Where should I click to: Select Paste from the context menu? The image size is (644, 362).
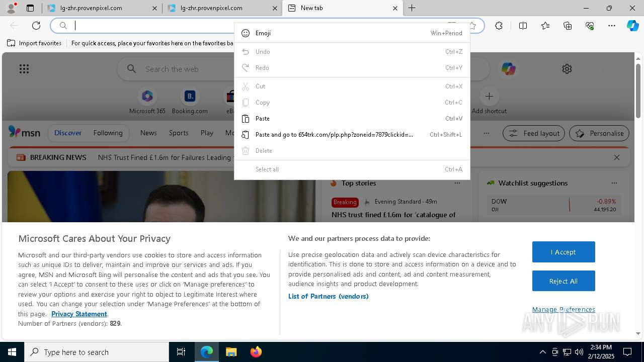click(x=352, y=119)
